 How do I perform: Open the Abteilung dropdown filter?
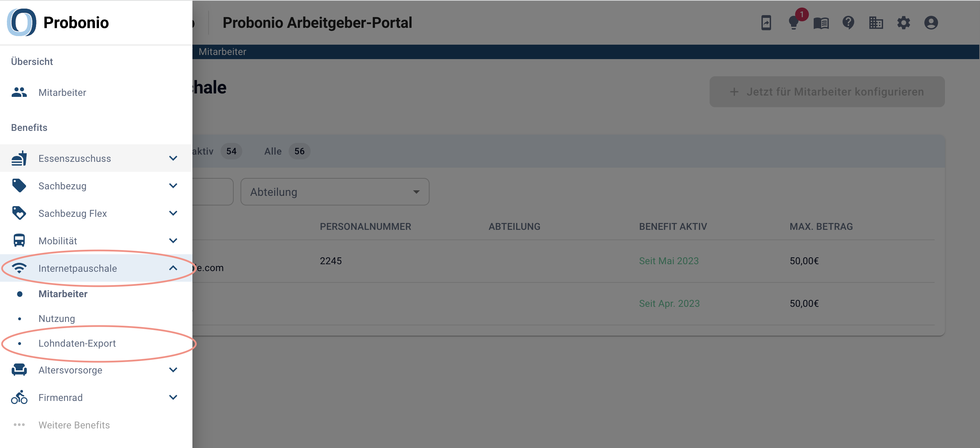point(335,192)
